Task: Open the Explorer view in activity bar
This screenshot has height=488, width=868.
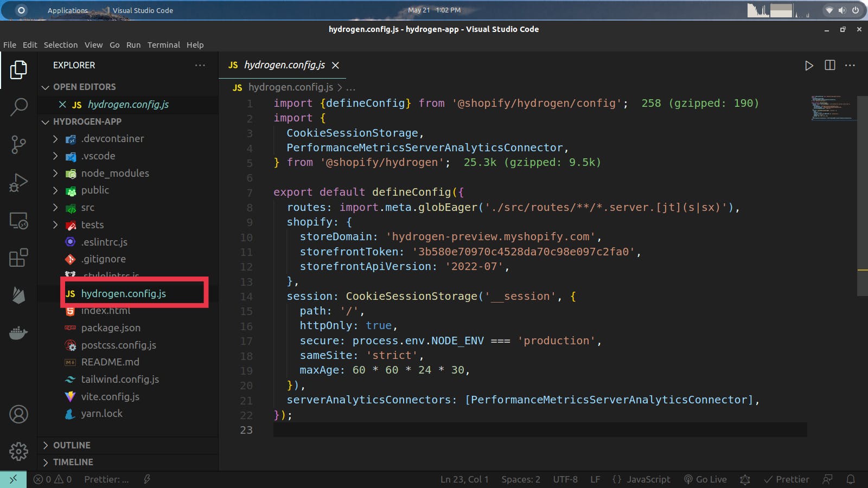Action: (x=18, y=69)
